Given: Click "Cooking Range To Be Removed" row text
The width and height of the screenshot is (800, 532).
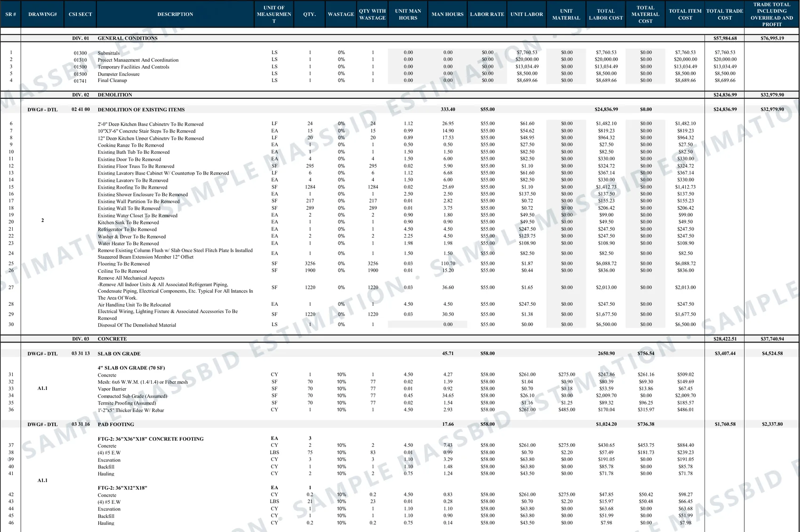Looking at the screenshot, I should click(x=131, y=145).
